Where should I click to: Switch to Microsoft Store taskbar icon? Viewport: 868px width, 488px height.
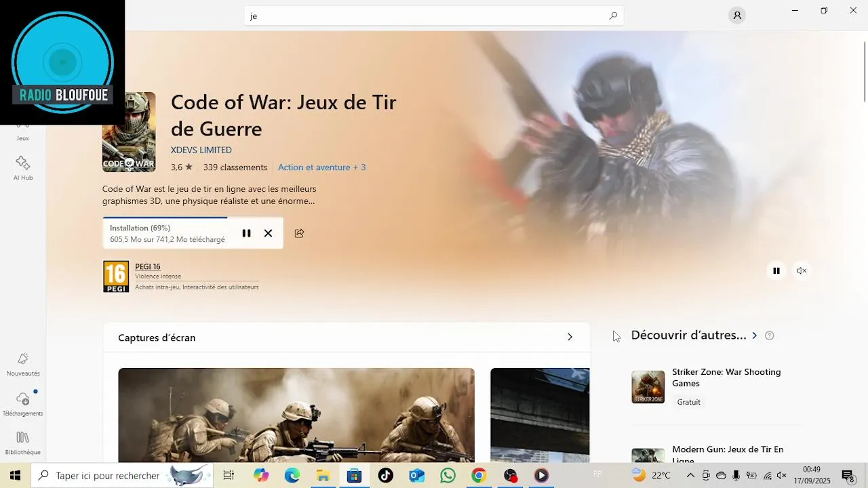point(354,476)
